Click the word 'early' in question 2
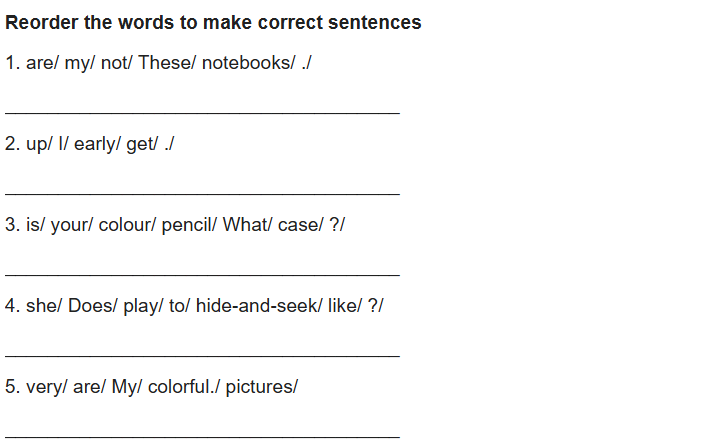The image size is (701, 444). coord(94,144)
